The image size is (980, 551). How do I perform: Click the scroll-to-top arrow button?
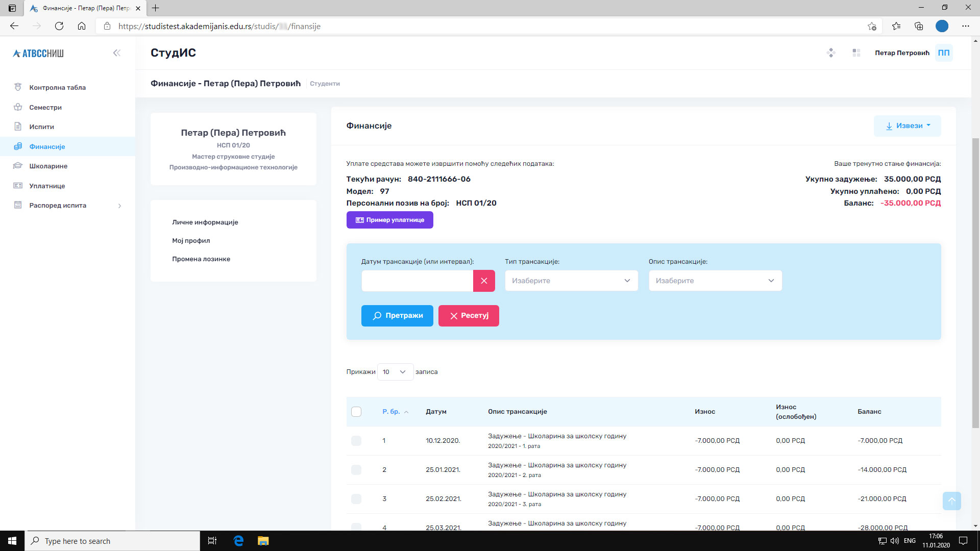coord(951,501)
